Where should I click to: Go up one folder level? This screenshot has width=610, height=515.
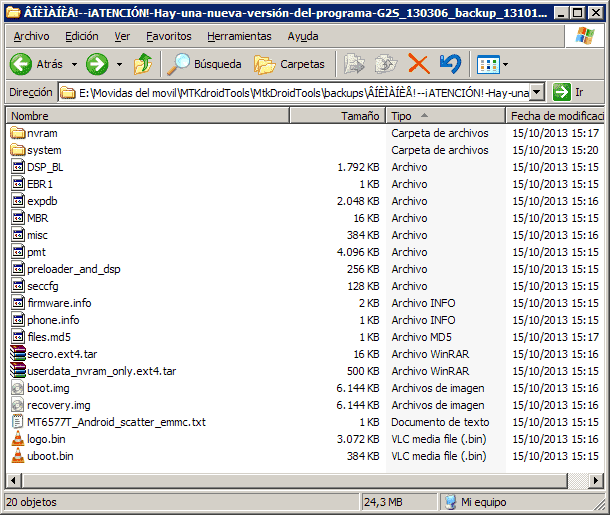[143, 64]
